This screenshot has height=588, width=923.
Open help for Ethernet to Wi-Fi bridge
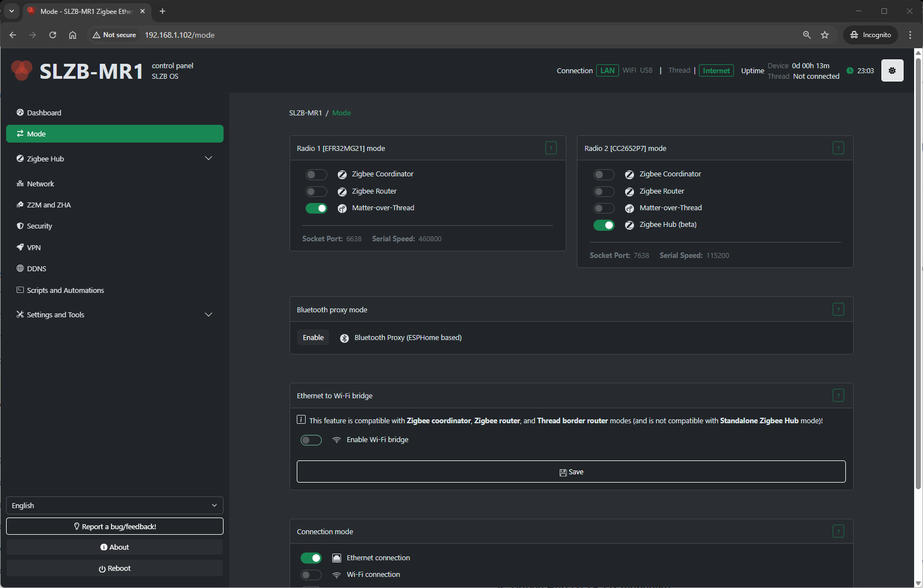click(x=838, y=396)
